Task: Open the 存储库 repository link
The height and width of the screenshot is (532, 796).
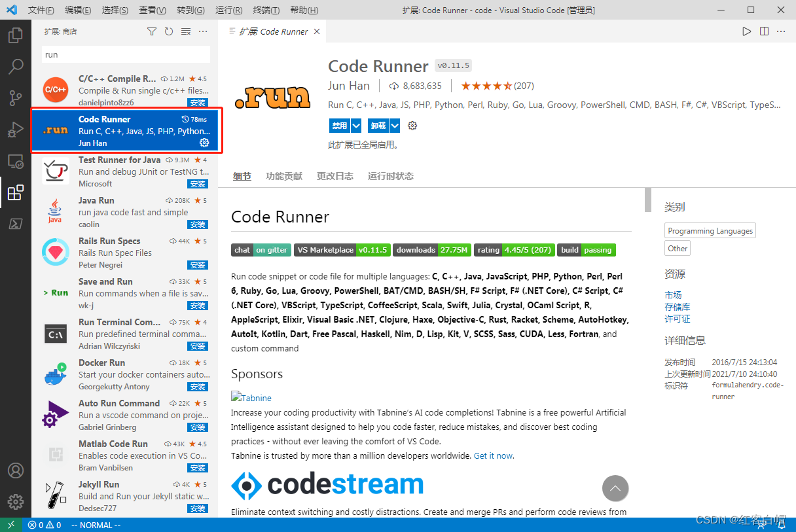Action: pos(678,307)
